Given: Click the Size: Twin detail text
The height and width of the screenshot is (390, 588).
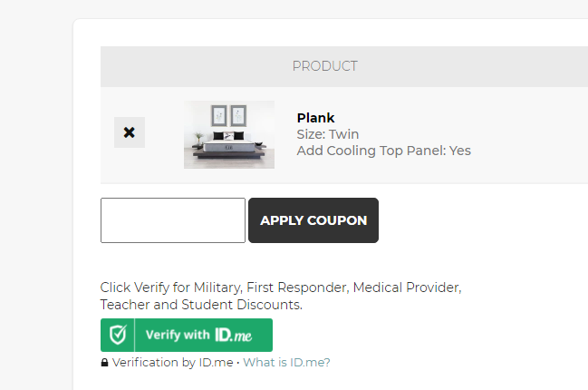Looking at the screenshot, I should (x=328, y=134).
